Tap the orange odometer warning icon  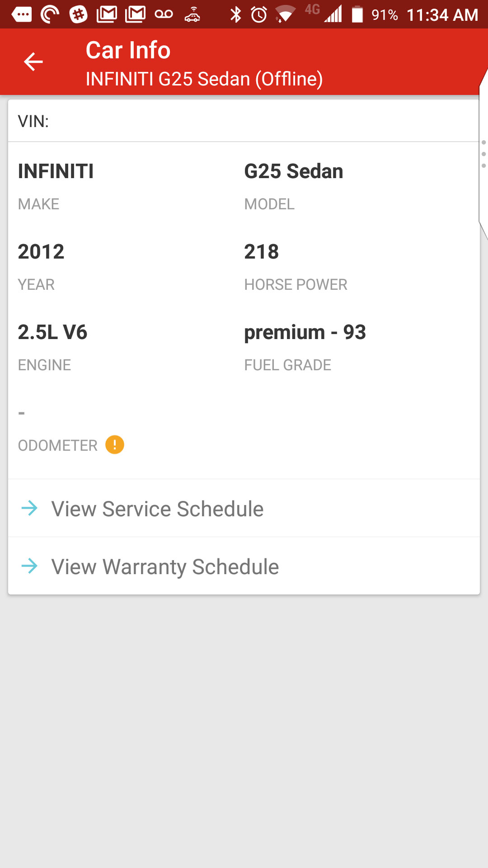[x=115, y=445]
